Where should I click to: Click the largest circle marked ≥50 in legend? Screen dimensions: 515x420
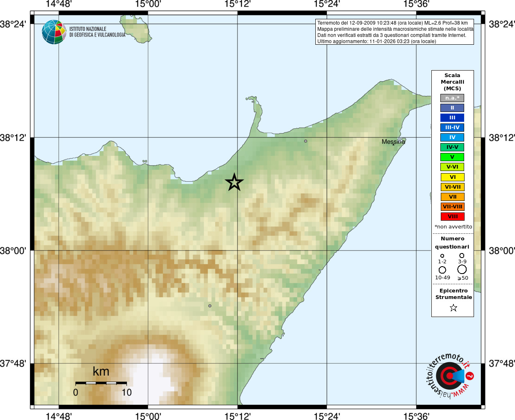pyautogui.click(x=462, y=269)
